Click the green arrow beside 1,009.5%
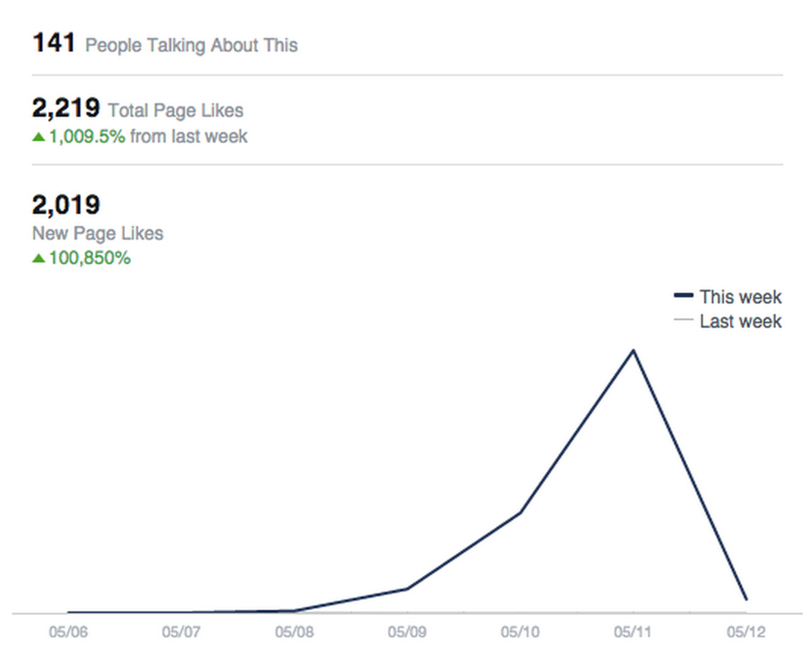The image size is (812, 663). (x=39, y=137)
